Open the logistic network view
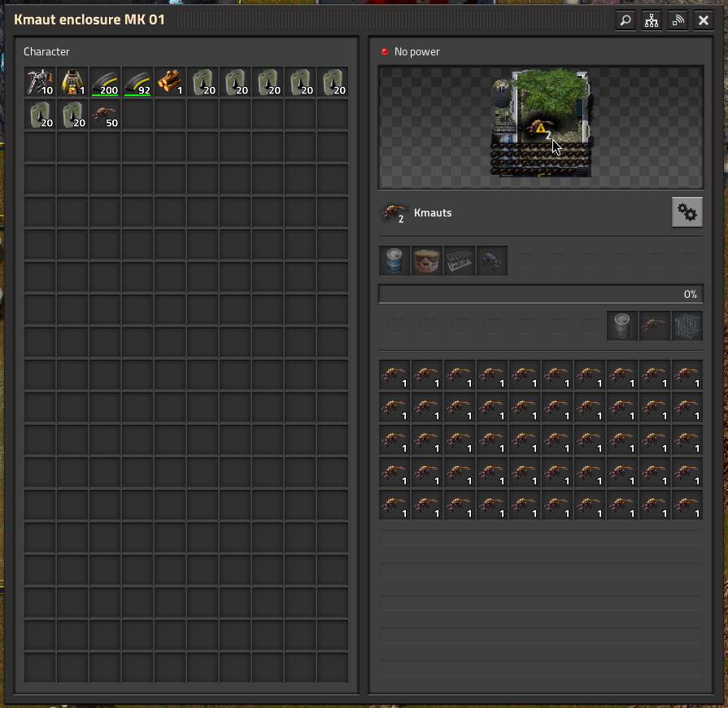 tap(651, 20)
